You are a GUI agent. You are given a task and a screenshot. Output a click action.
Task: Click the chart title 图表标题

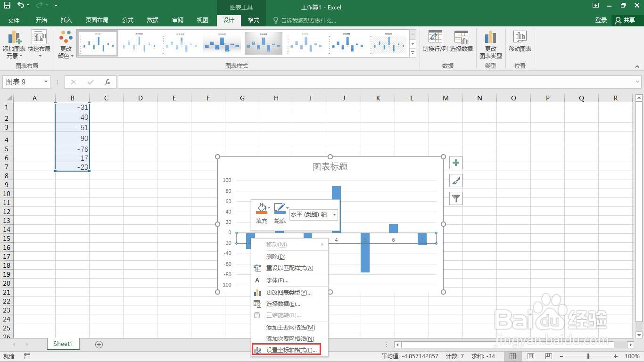tap(330, 167)
